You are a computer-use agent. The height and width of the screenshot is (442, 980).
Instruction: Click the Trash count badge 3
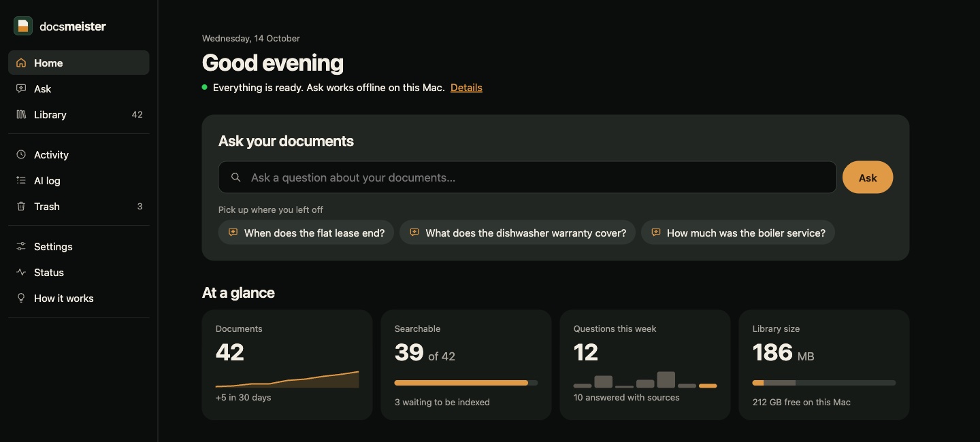coord(140,206)
